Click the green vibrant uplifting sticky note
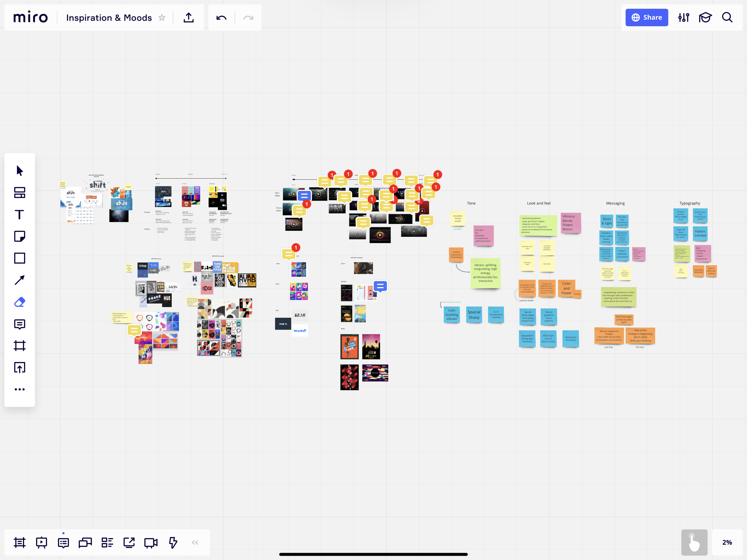This screenshot has height=560, width=747. (485, 273)
